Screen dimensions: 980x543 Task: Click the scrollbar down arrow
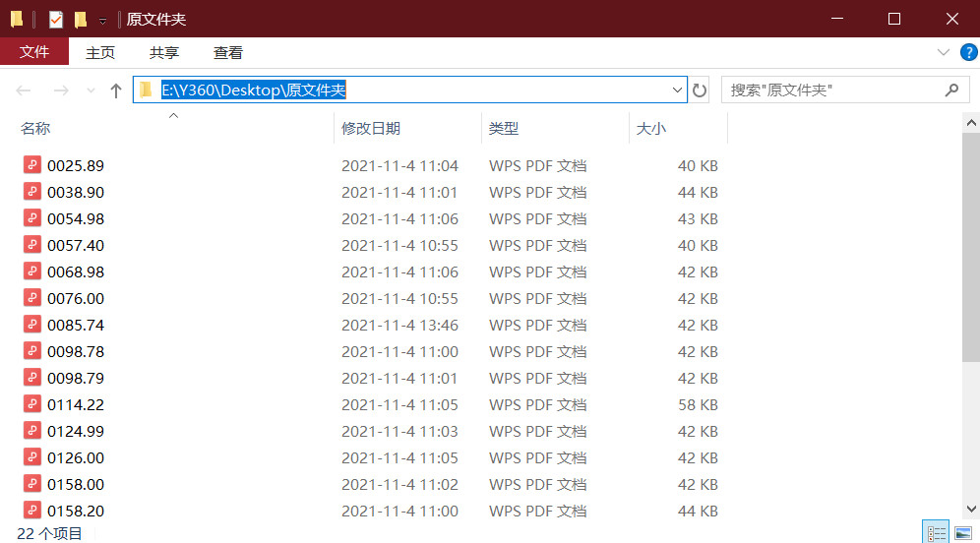coord(971,509)
